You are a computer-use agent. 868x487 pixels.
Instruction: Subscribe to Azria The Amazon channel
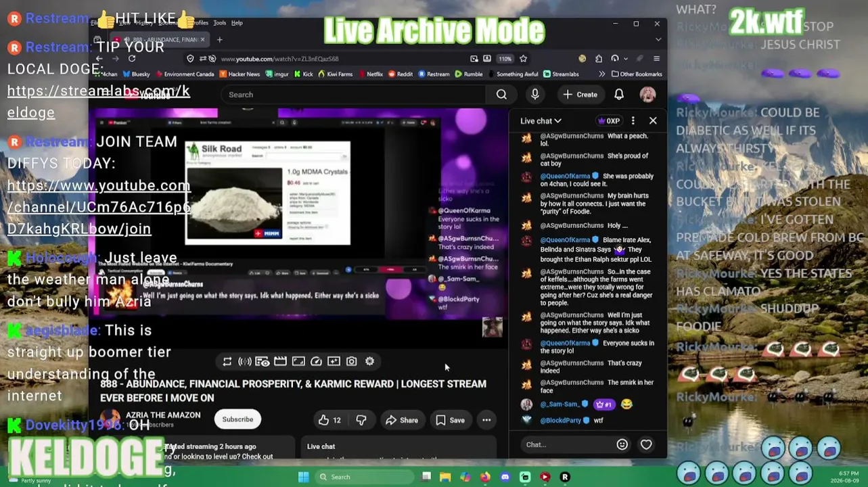point(237,419)
